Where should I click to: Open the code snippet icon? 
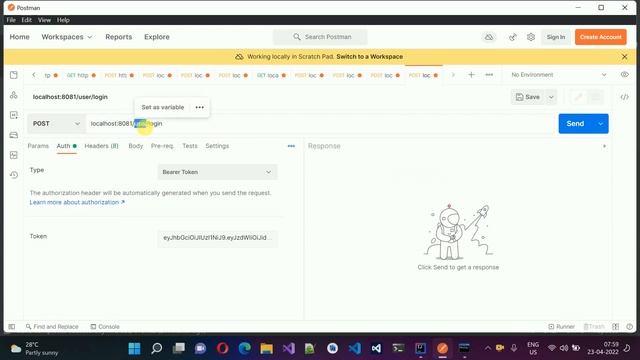(624, 97)
